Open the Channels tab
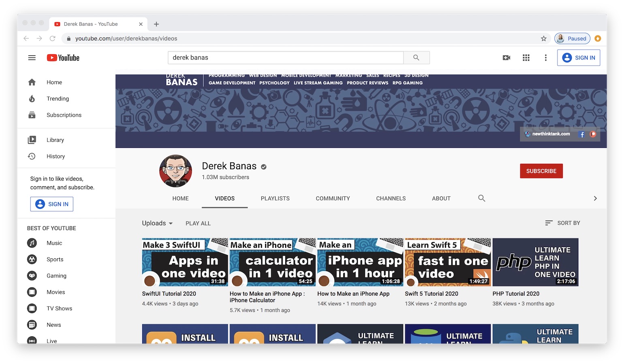624x364 pixels. point(391,198)
